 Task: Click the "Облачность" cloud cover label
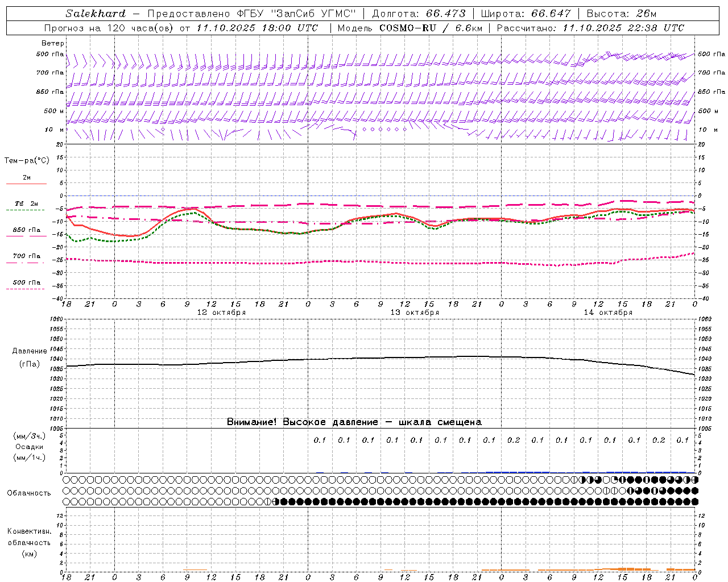click(29, 493)
